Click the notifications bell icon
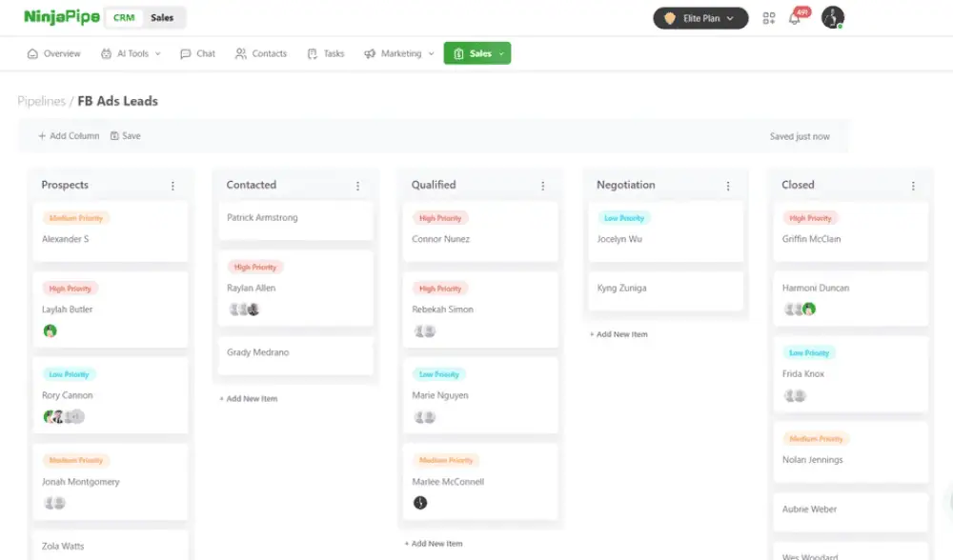Viewport: 953px width, 560px height. click(795, 18)
